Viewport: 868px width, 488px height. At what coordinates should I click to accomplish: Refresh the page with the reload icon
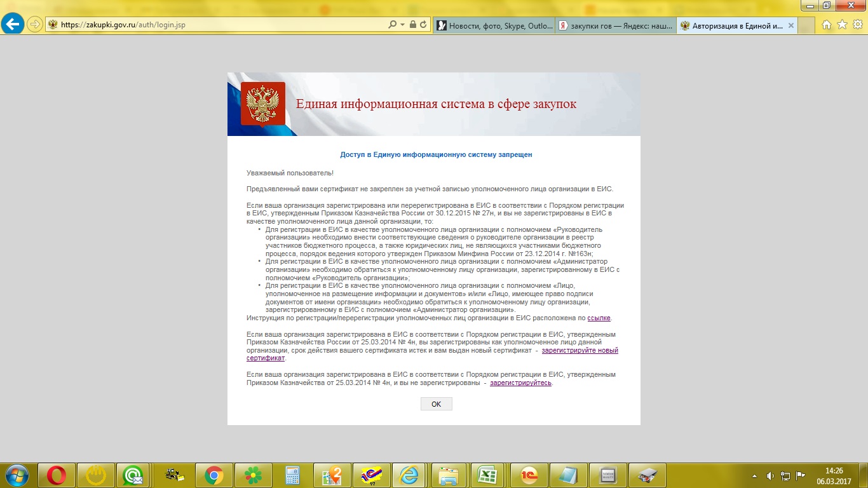[x=424, y=25]
